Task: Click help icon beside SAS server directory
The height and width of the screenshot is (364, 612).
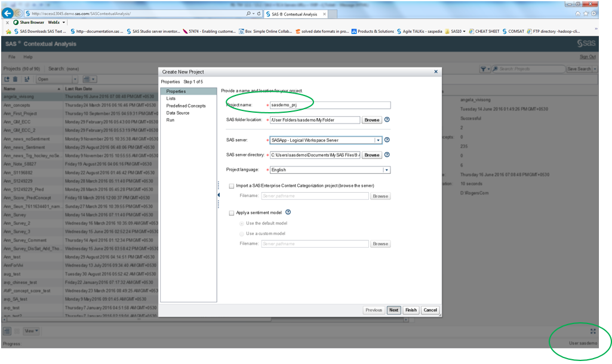Action: 387,155
